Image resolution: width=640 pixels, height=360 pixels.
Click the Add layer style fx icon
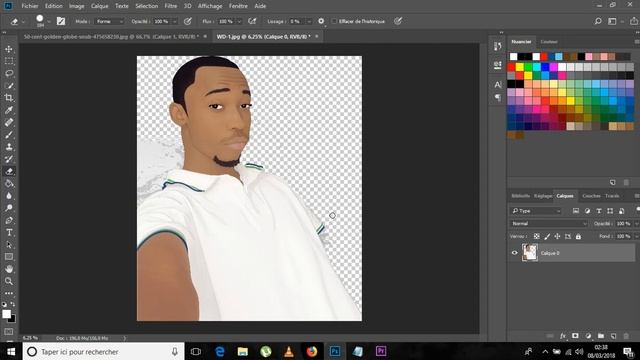tap(563, 336)
